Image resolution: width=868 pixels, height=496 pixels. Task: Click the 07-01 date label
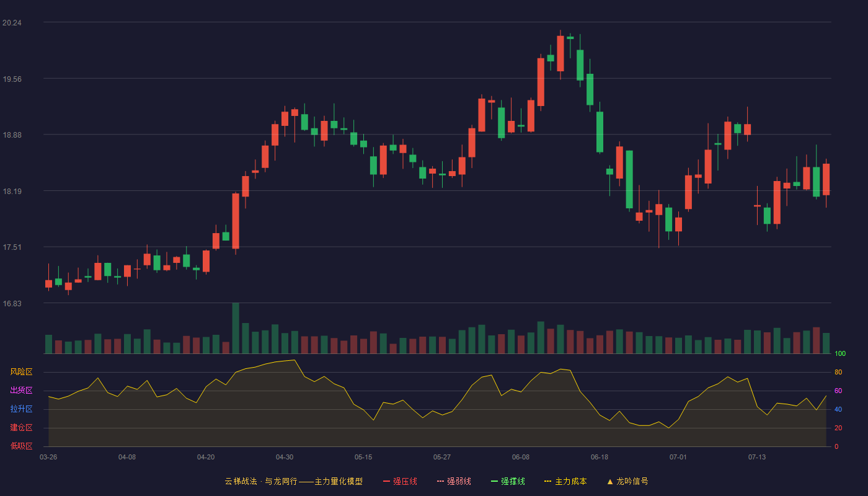click(x=678, y=457)
